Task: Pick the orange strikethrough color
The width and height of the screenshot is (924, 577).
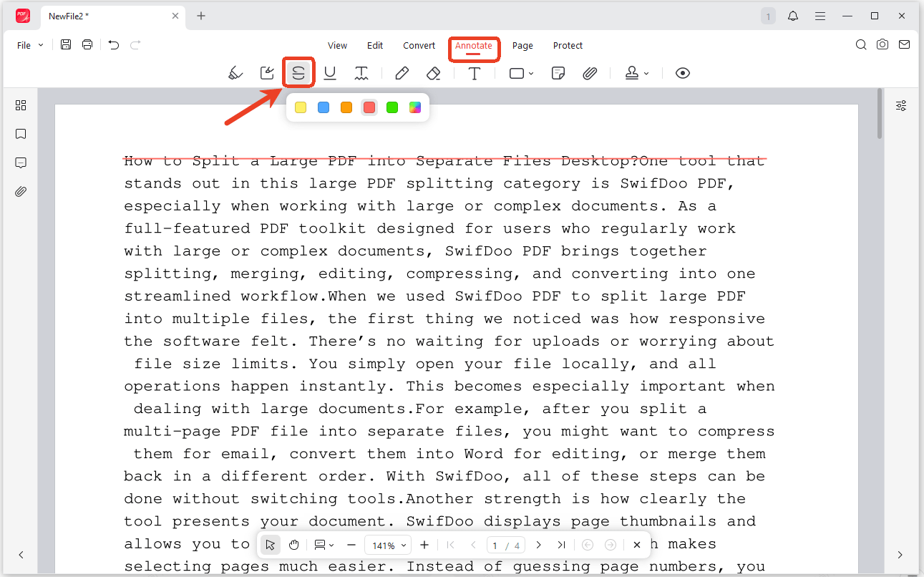Action: [x=346, y=107]
